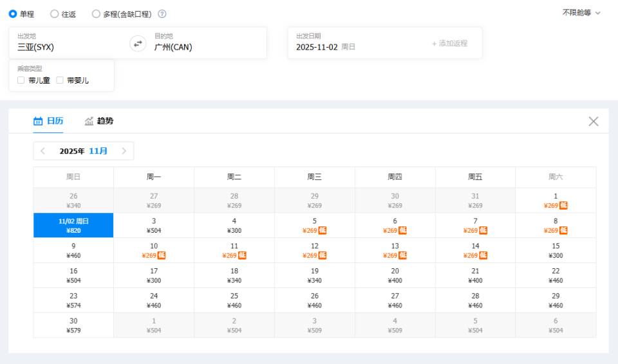Check the 带婴儿 checkbox
This screenshot has height=364, width=618.
[x=60, y=80]
